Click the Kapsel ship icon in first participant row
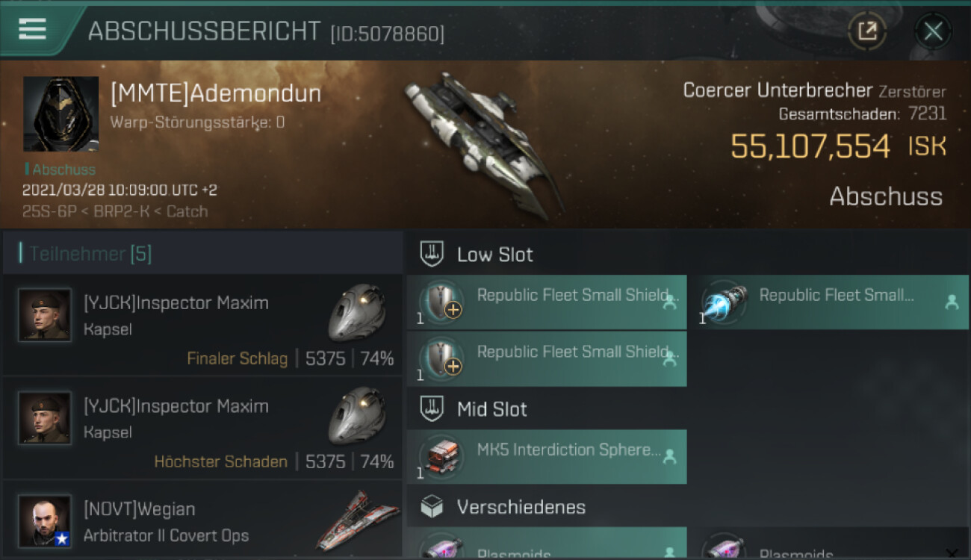 (x=357, y=312)
